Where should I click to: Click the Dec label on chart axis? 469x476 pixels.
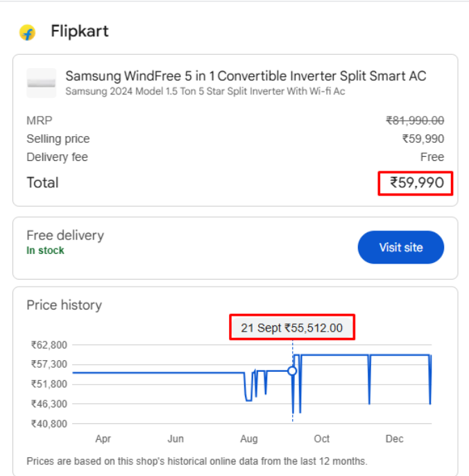click(394, 439)
